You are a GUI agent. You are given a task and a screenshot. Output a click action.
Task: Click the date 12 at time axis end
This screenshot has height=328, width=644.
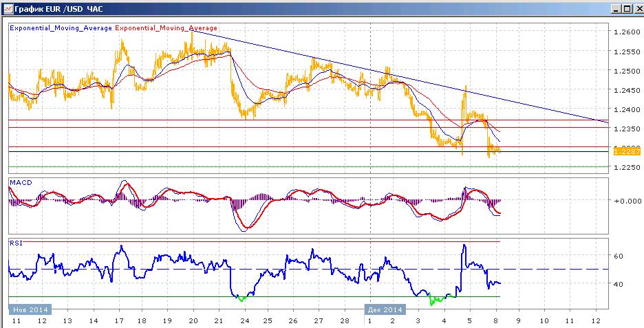tap(596, 320)
